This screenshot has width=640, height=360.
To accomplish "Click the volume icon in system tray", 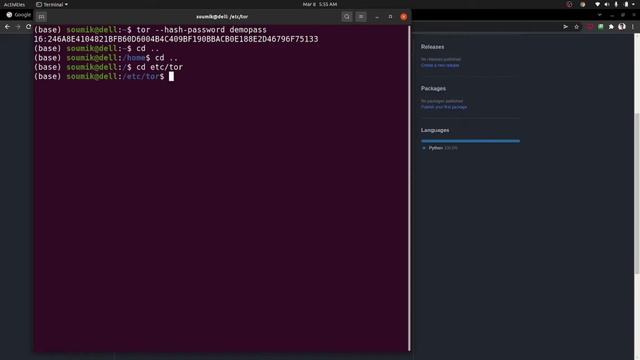I will [x=607, y=4].
